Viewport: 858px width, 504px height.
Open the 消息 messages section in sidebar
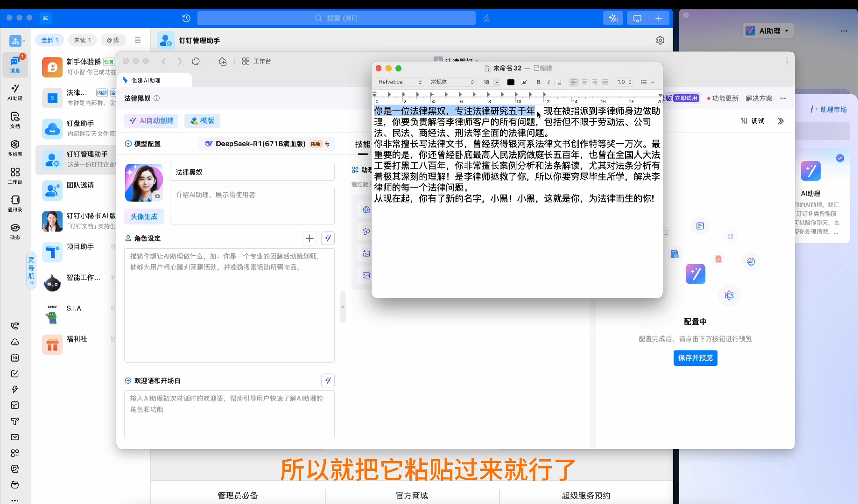tap(15, 64)
